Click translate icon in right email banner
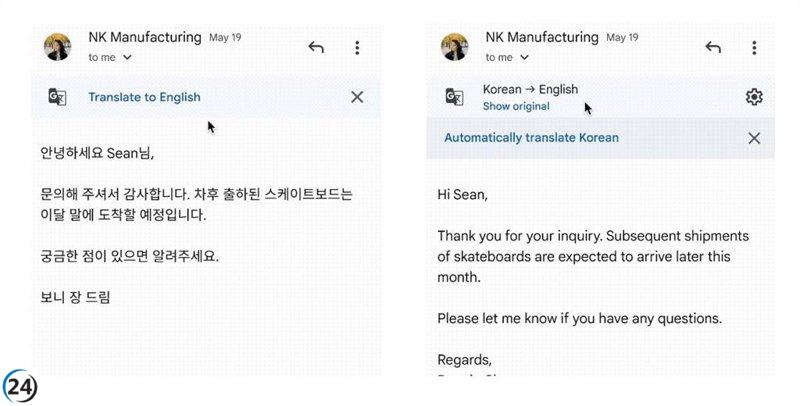The width and height of the screenshot is (800, 406). (455, 97)
